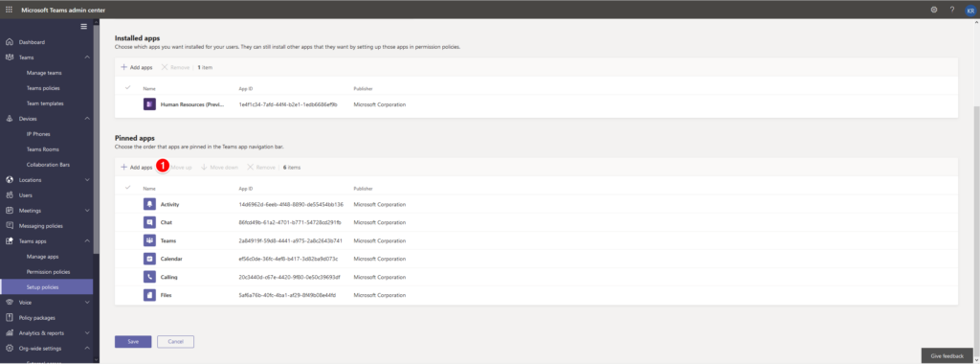980x364 pixels.
Task: Collapse sidebar with the hamburger icon
Action: pos(84,26)
